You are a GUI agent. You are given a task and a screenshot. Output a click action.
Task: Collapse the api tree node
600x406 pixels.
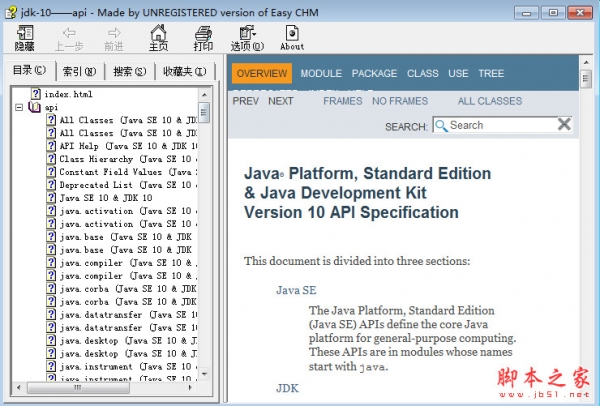[x=19, y=108]
